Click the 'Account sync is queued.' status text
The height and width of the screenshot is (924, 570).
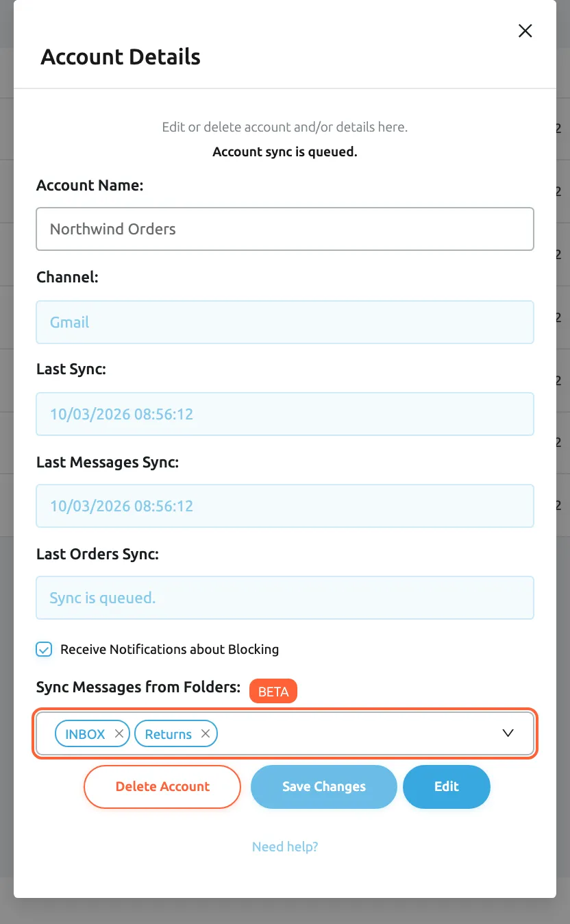[285, 151]
